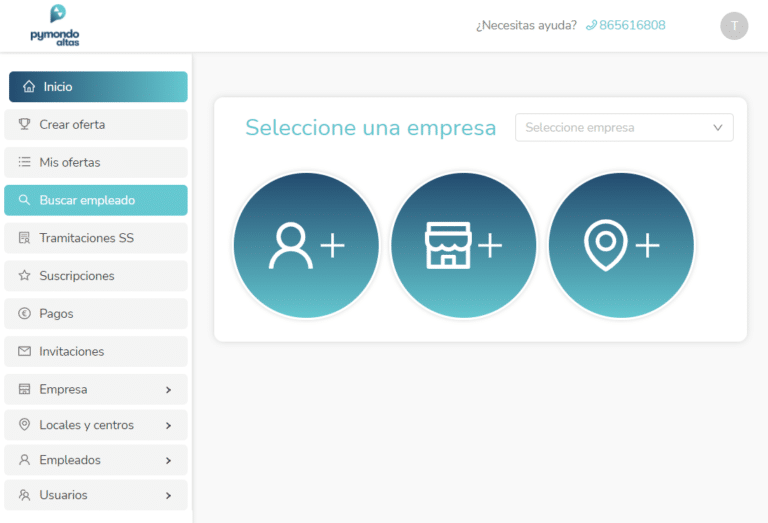Click the star icon for Suscripciones
Viewport: 768px width, 523px height.
click(x=24, y=275)
